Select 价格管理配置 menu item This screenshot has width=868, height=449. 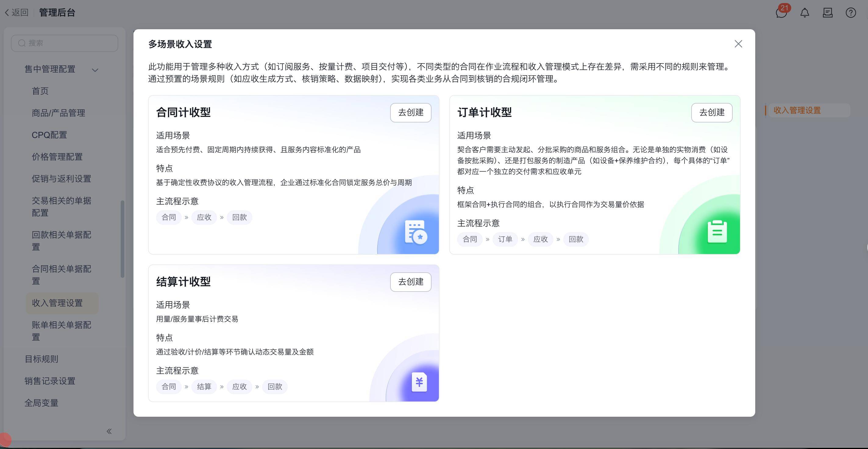coord(57,157)
